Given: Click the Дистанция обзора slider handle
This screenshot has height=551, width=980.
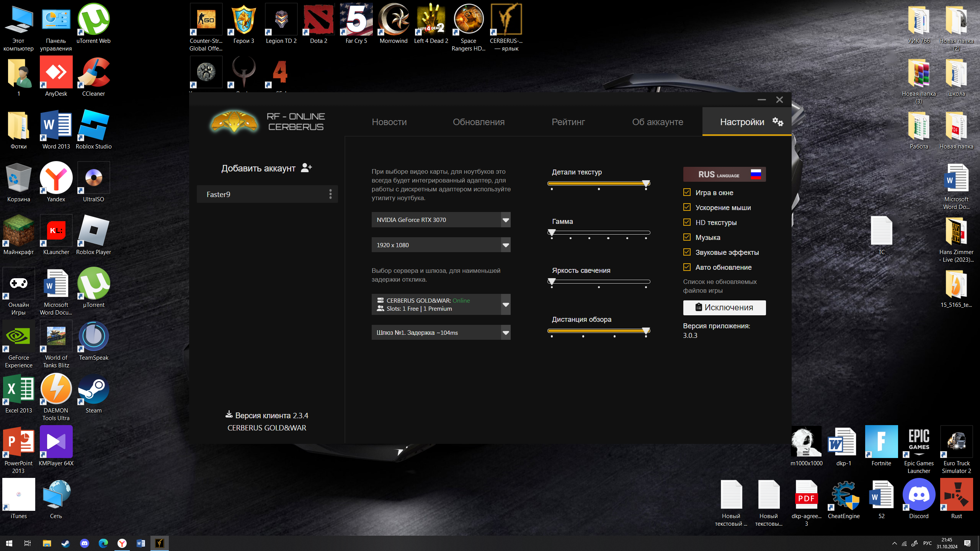Looking at the screenshot, I should tap(646, 331).
